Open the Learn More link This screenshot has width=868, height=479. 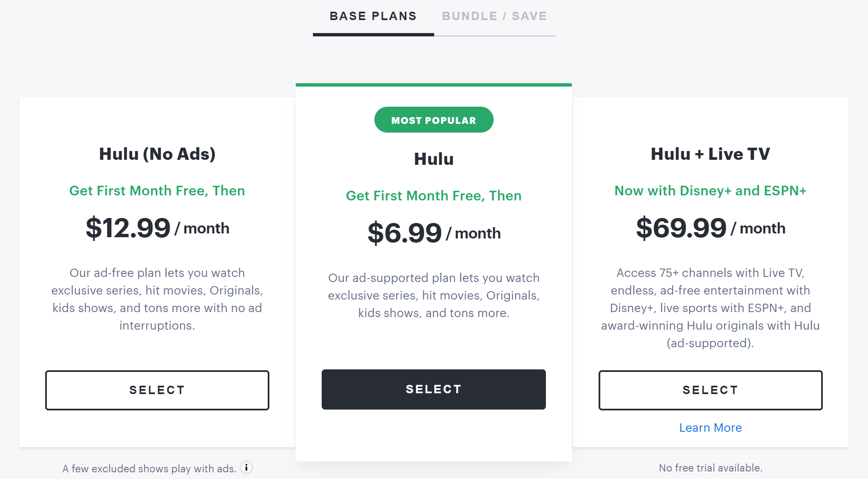point(710,428)
